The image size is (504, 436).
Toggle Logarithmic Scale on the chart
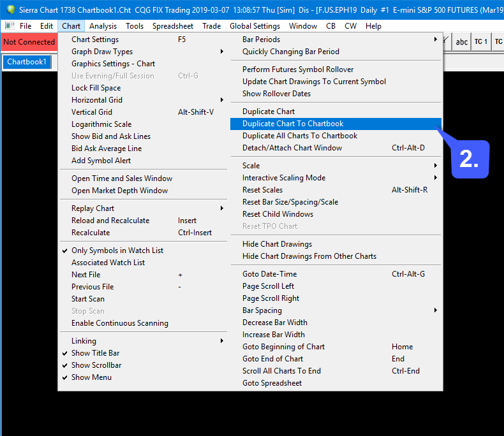pyautogui.click(x=144, y=124)
